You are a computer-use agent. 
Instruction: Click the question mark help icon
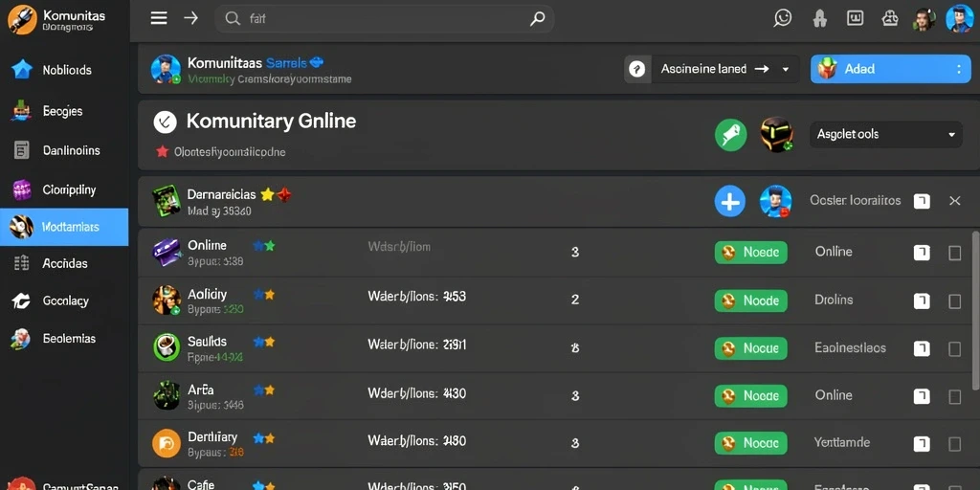click(x=636, y=69)
